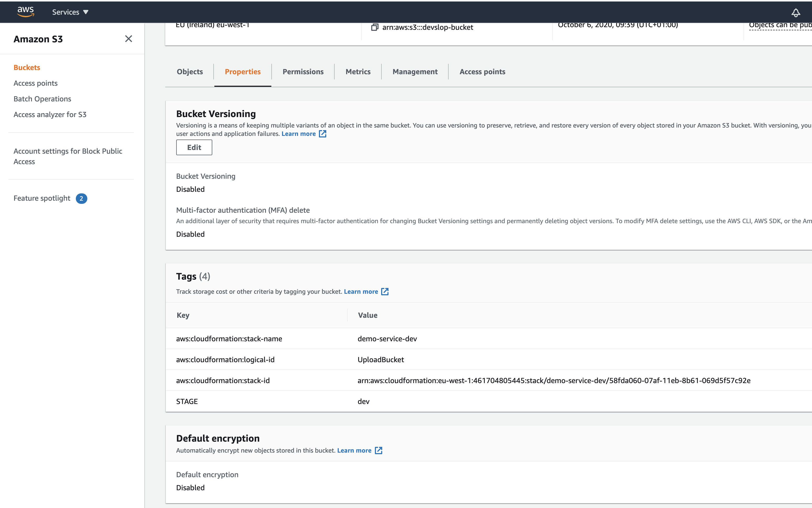Viewport: 812px width, 508px height.
Task: Open the Management tab
Action: [415, 72]
